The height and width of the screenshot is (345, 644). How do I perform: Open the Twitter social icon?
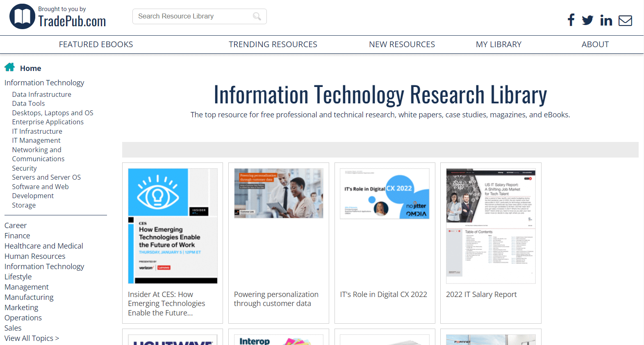point(587,20)
